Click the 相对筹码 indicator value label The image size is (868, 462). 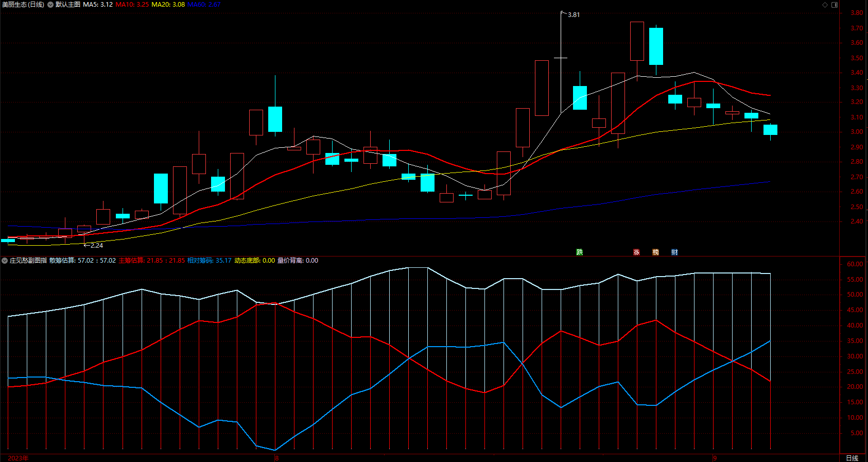[210, 261]
